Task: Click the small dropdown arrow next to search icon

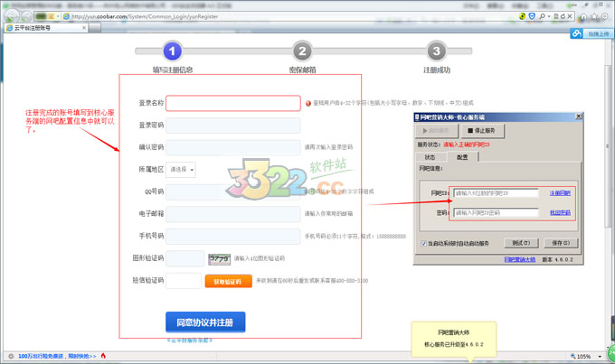Action: coord(549,16)
